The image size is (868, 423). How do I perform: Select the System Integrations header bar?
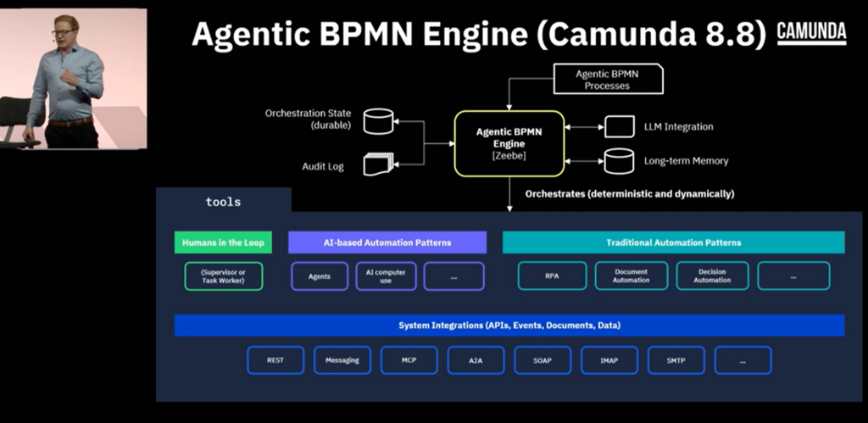click(509, 326)
